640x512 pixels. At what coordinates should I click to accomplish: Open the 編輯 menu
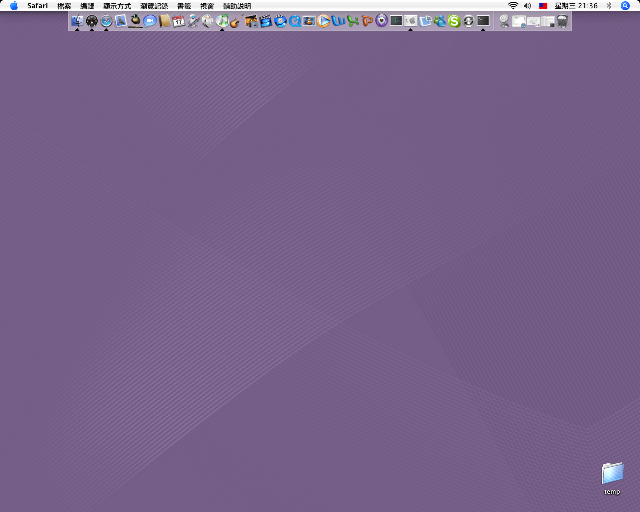(87, 6)
